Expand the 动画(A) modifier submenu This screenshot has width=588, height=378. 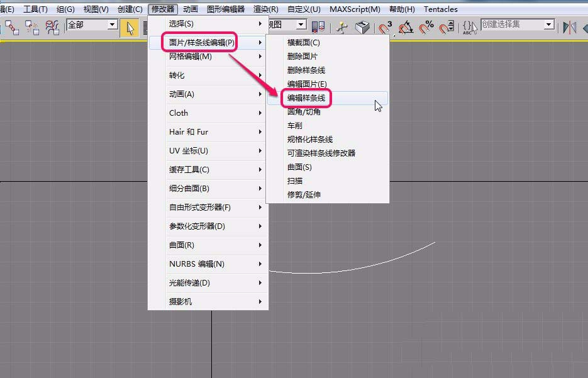209,94
